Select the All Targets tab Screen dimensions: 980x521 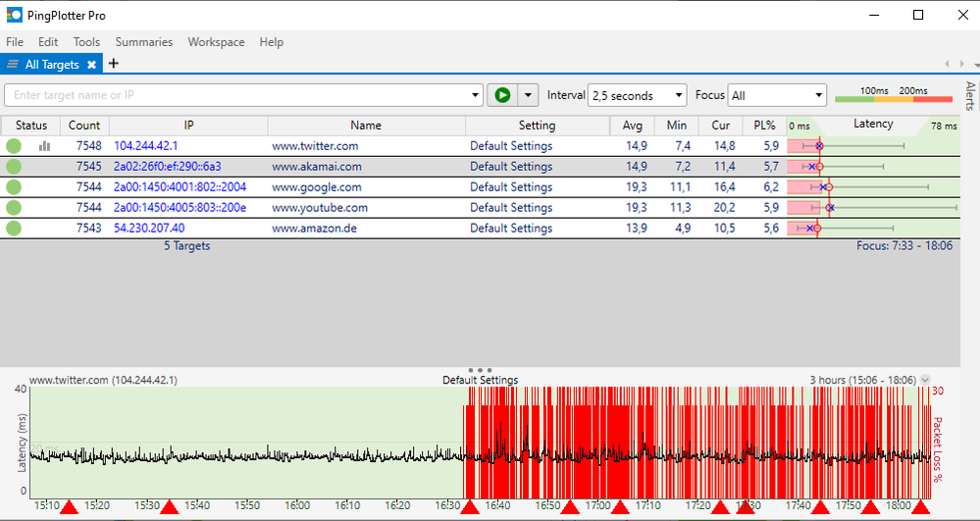pos(52,65)
